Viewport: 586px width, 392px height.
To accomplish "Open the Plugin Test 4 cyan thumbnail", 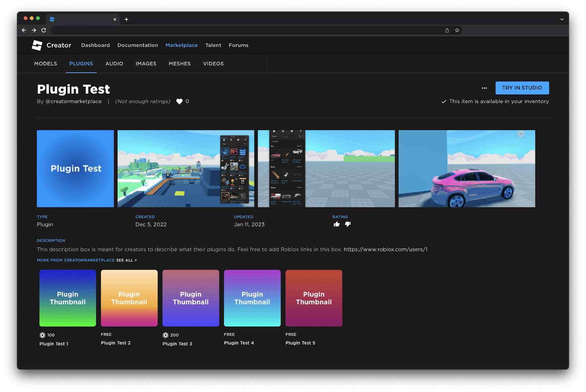I will (252, 298).
